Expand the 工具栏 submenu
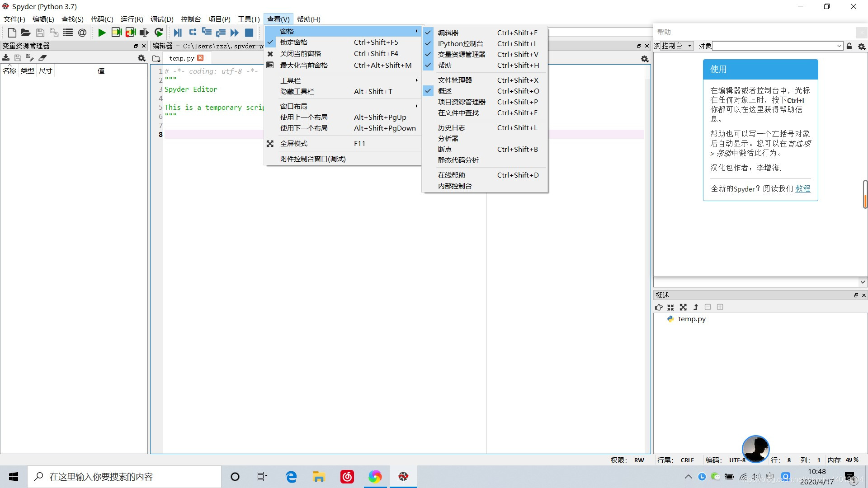The image size is (868, 488). [290, 80]
